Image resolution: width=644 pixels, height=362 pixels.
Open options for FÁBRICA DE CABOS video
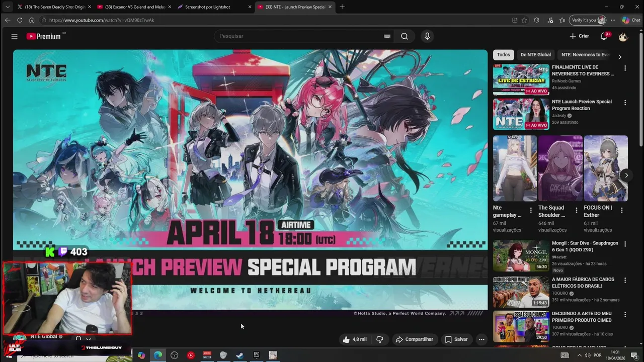pos(625,280)
